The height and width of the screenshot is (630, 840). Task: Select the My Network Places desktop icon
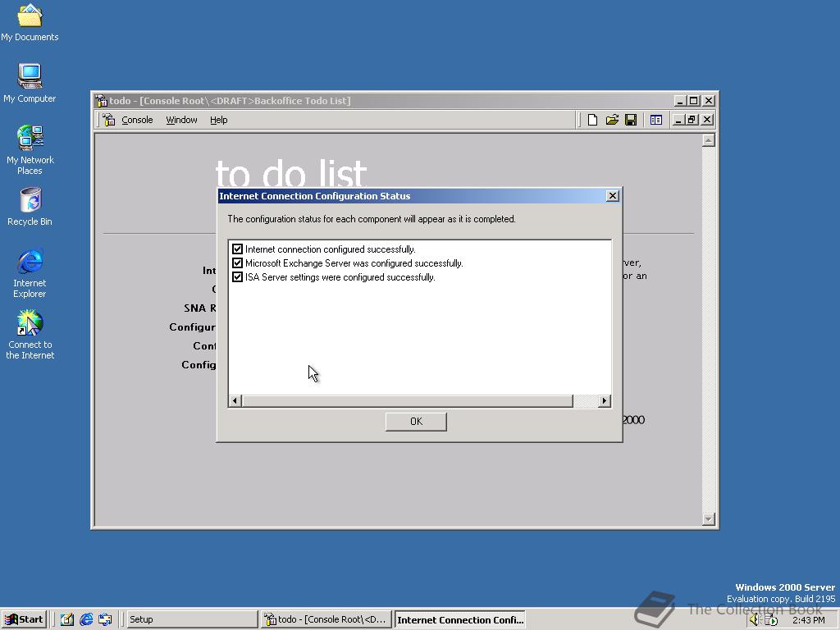(x=30, y=150)
